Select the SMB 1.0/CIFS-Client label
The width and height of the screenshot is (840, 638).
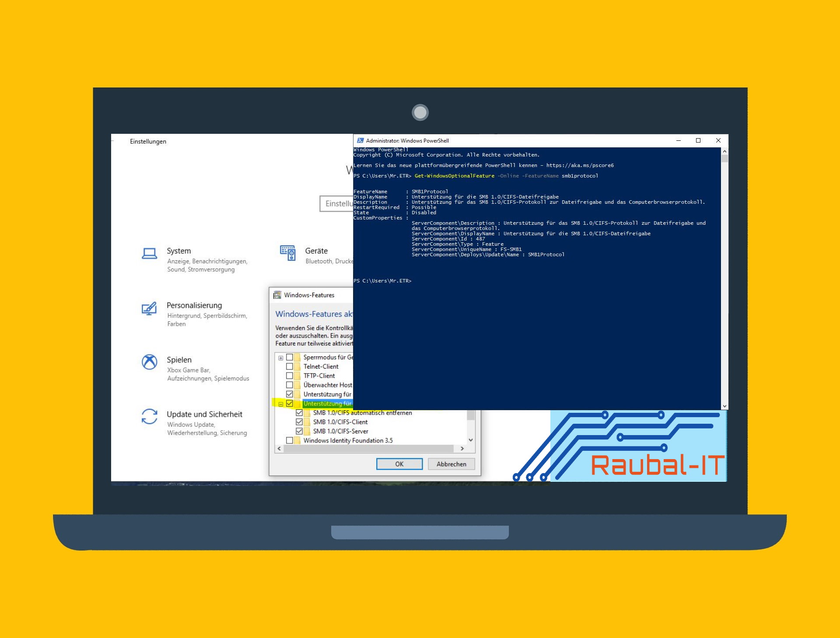click(x=340, y=422)
